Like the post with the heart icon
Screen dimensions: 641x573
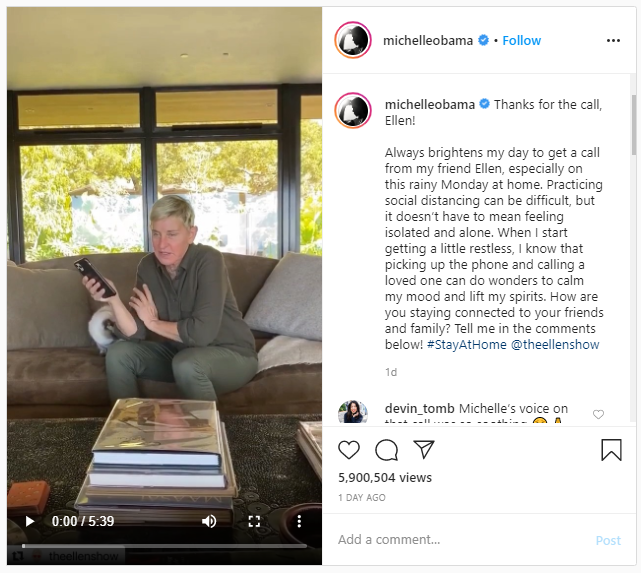pos(349,450)
